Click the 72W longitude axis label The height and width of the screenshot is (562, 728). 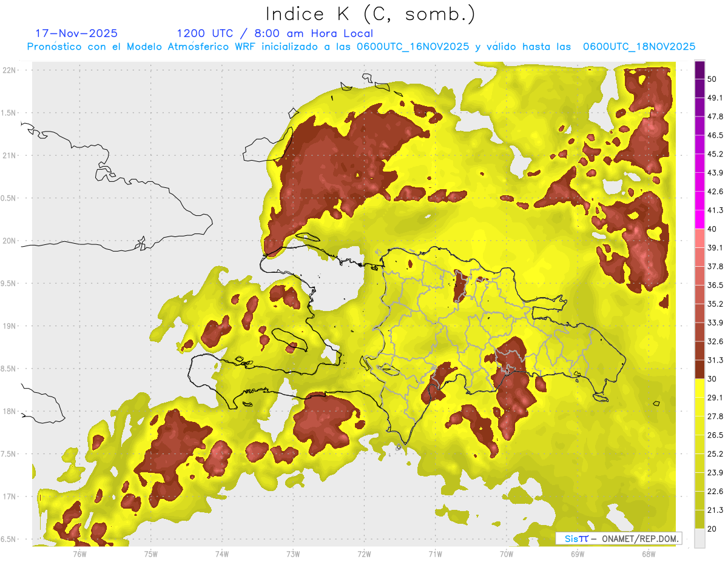point(364,554)
